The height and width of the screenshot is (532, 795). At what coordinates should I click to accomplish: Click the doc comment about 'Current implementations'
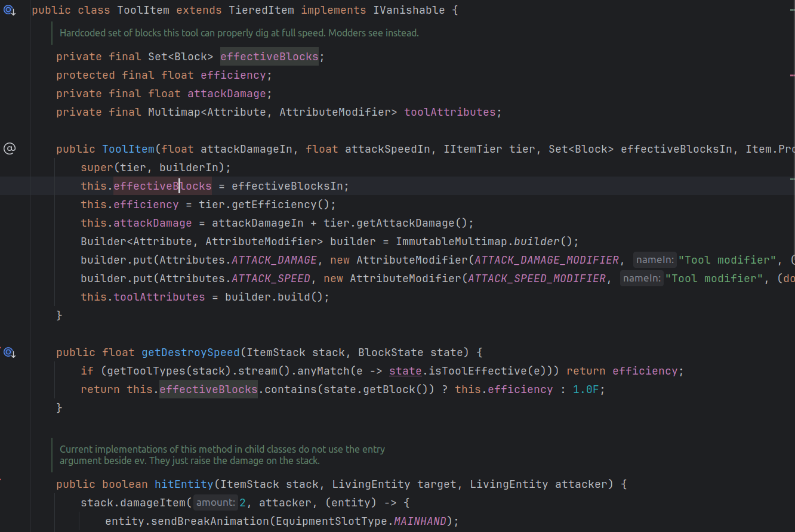[222, 455]
